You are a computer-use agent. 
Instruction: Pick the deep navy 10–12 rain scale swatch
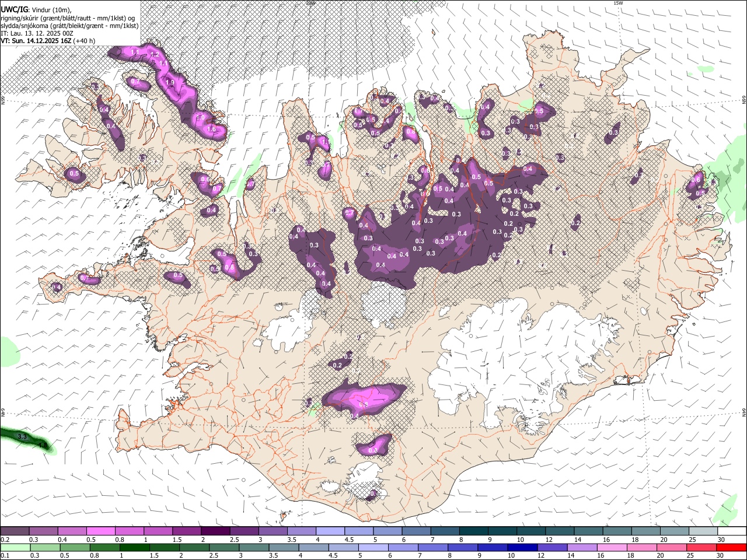click(x=522, y=548)
